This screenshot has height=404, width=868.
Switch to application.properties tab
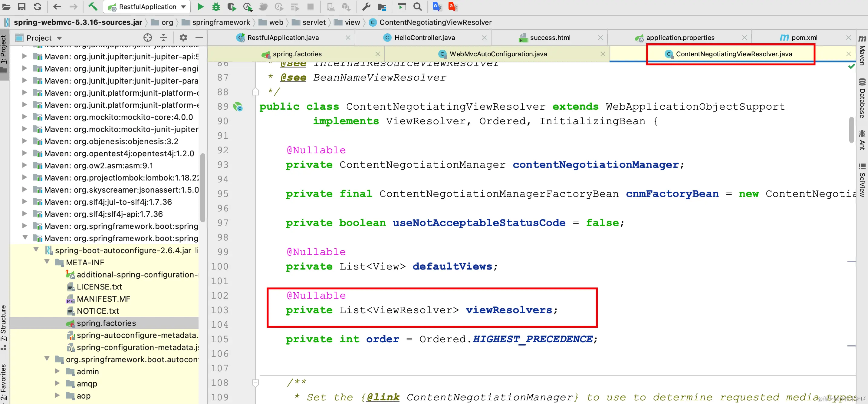680,38
